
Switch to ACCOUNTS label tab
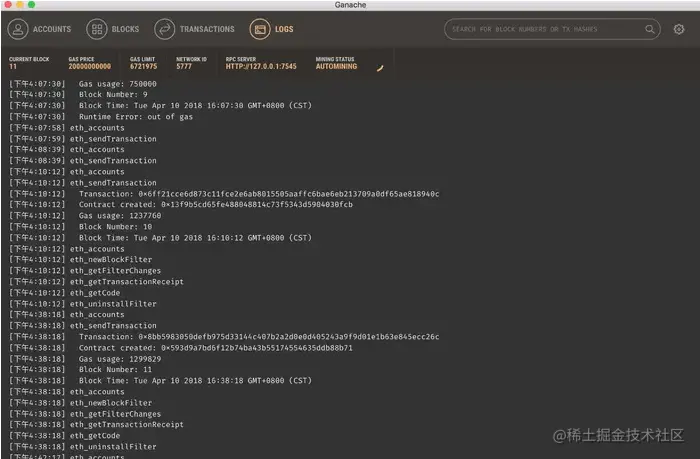pos(52,29)
